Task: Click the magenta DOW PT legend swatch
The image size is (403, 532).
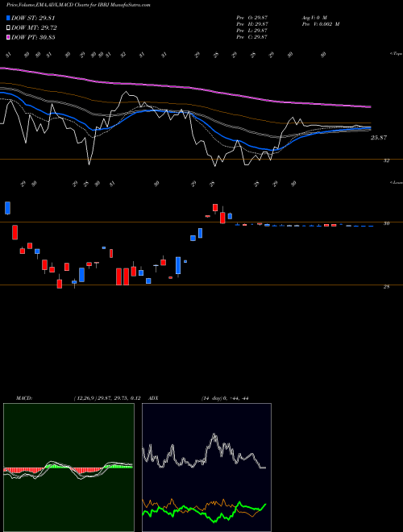Action: [x=9, y=37]
